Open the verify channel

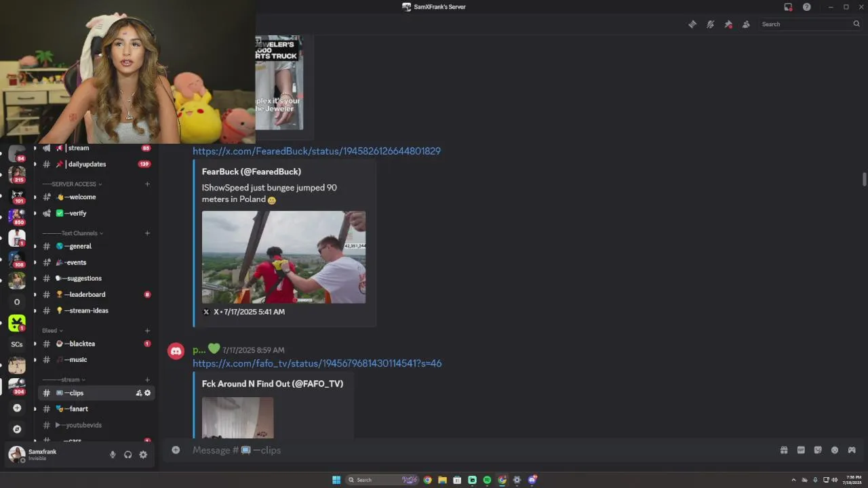click(96, 213)
